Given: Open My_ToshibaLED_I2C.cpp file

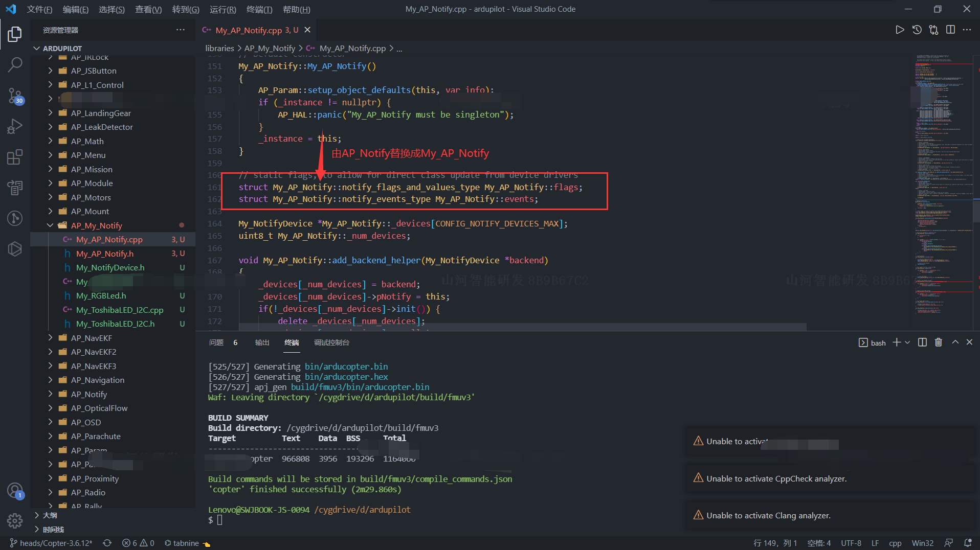Looking at the screenshot, I should [x=113, y=310].
